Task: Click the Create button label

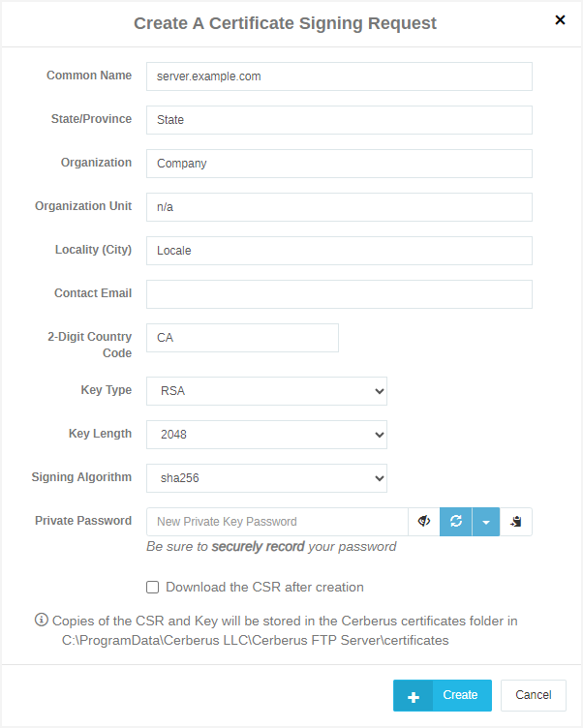Action: point(460,695)
